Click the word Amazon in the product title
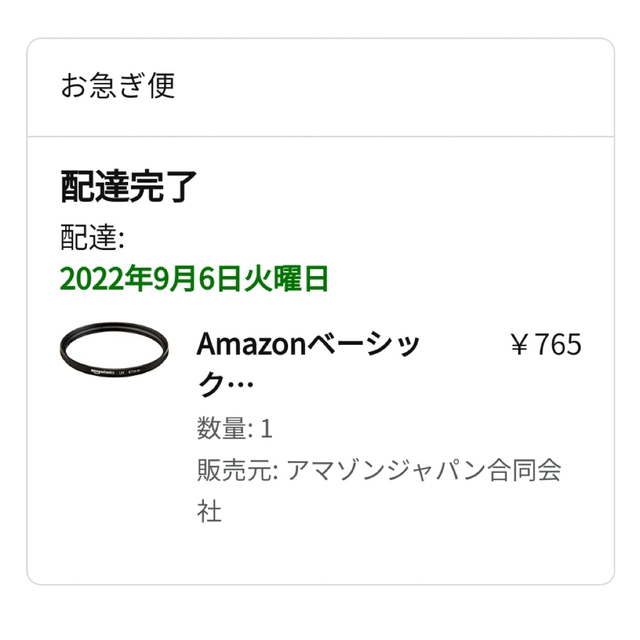 pyautogui.click(x=251, y=344)
